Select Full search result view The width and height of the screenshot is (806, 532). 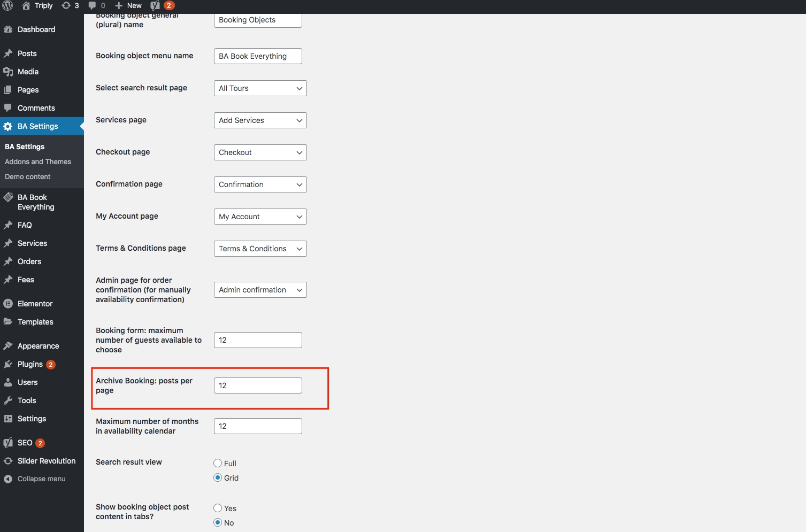coord(218,463)
